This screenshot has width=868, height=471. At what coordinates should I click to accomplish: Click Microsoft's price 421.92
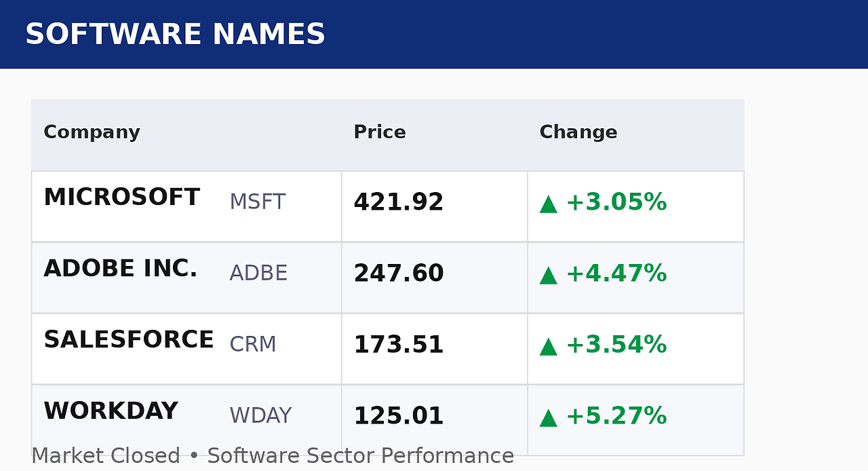pos(399,203)
